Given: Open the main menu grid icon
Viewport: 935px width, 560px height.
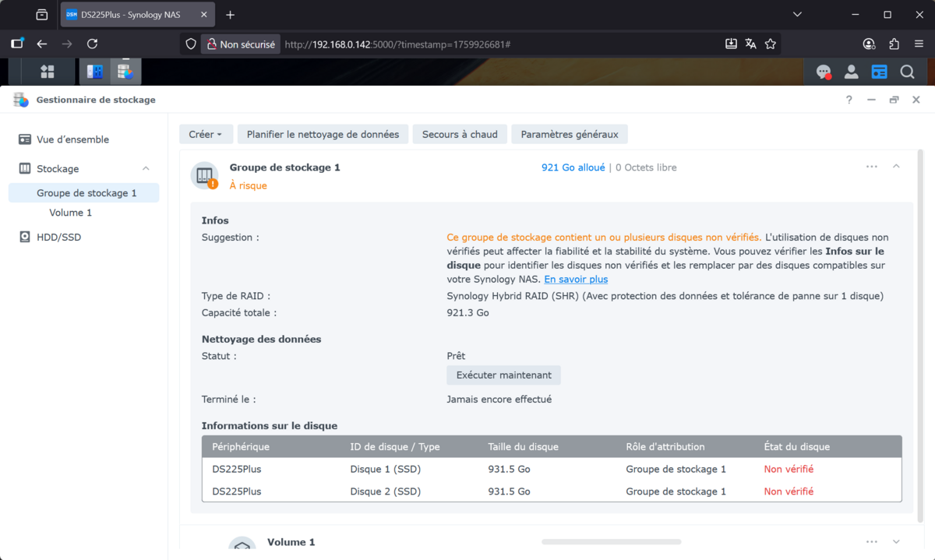Looking at the screenshot, I should click(x=47, y=71).
